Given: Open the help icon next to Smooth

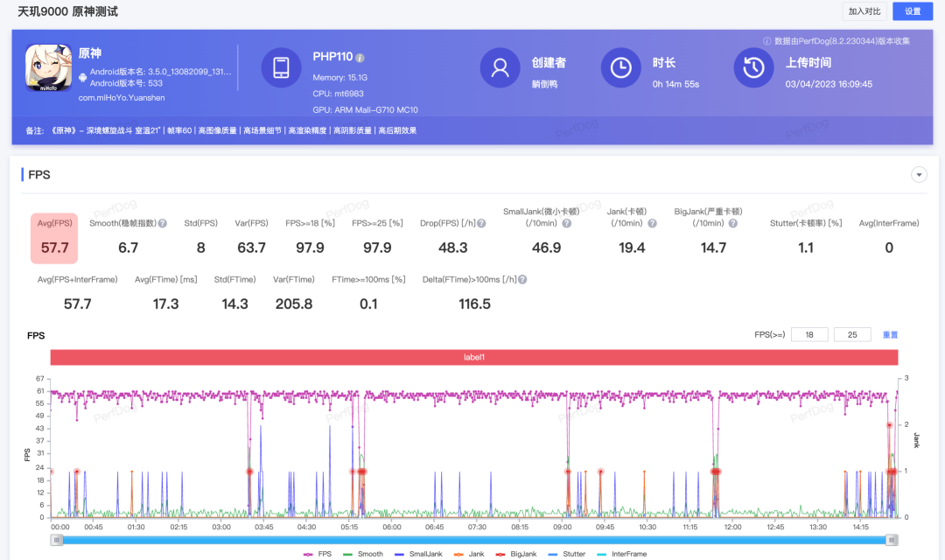Looking at the screenshot, I should click(x=162, y=224).
